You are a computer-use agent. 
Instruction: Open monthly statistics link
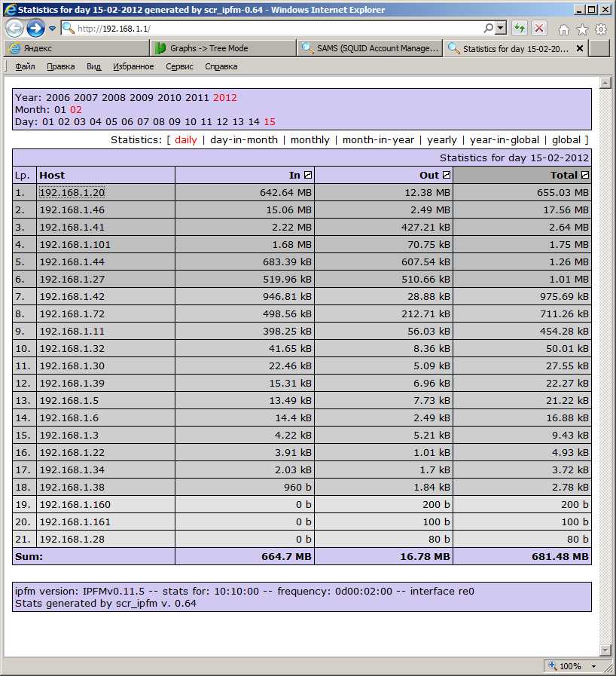coord(310,139)
